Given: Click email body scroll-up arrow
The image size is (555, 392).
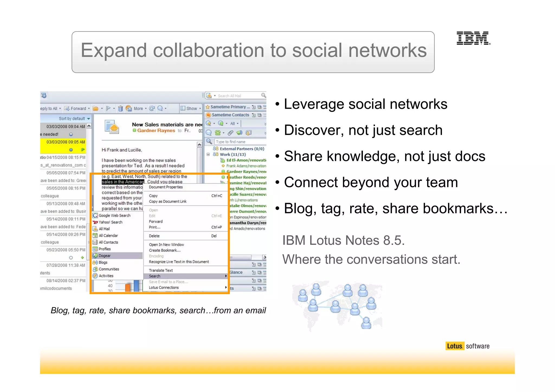Looking at the screenshot, I should pos(199,145).
